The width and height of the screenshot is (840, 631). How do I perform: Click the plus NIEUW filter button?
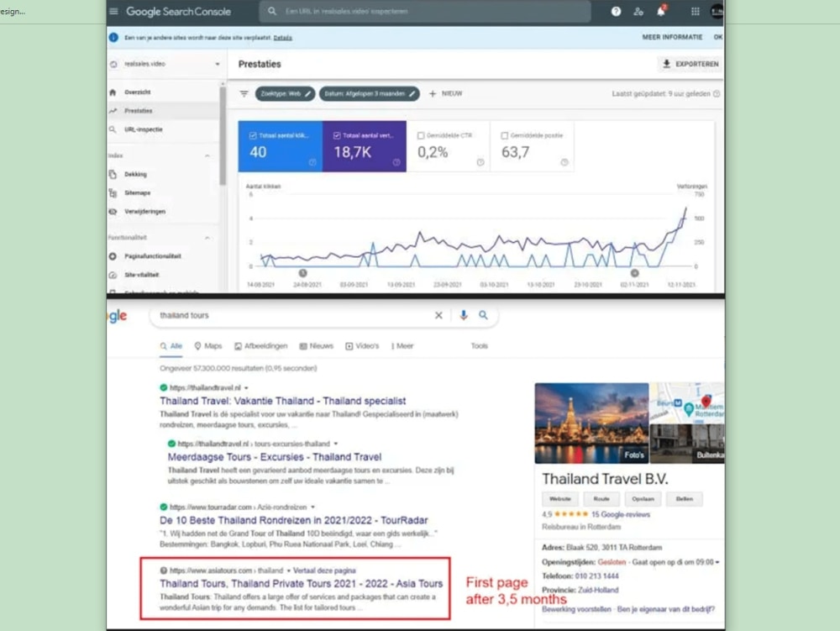(446, 94)
